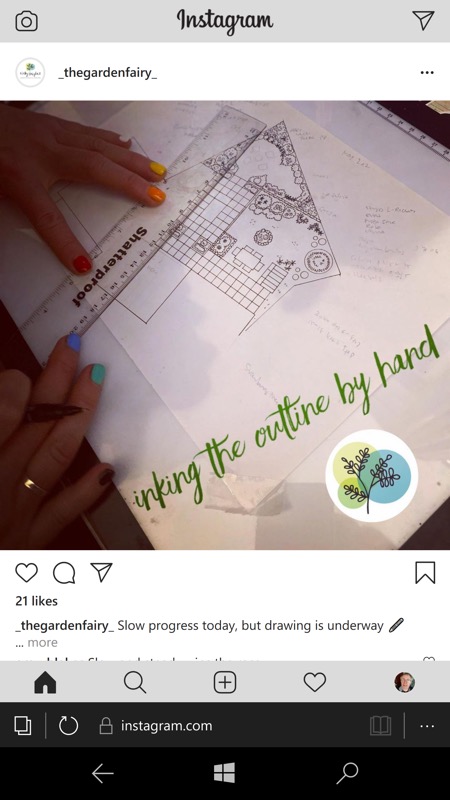Viewport: 450px width, 800px height.
Task: Save post with bookmark icon
Action: coord(425,572)
